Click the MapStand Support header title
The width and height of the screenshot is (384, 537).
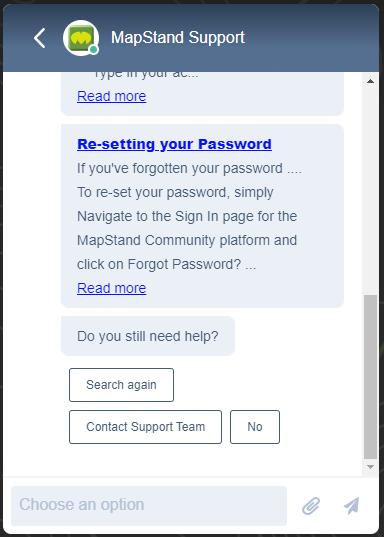pos(178,37)
